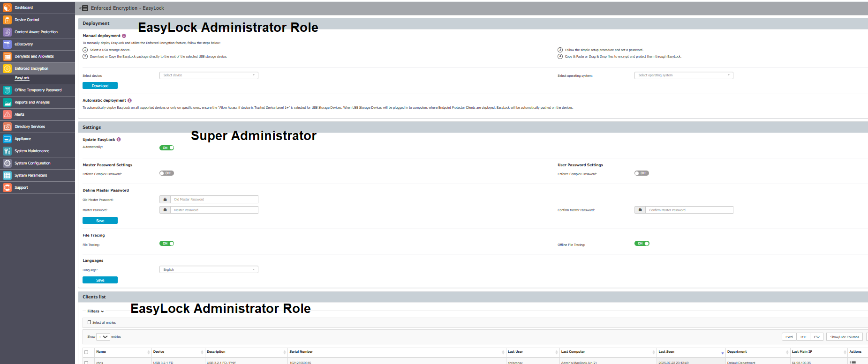Select the Reports and Analysis icon
Image resolution: width=868 pixels, height=364 pixels.
coord(7,102)
